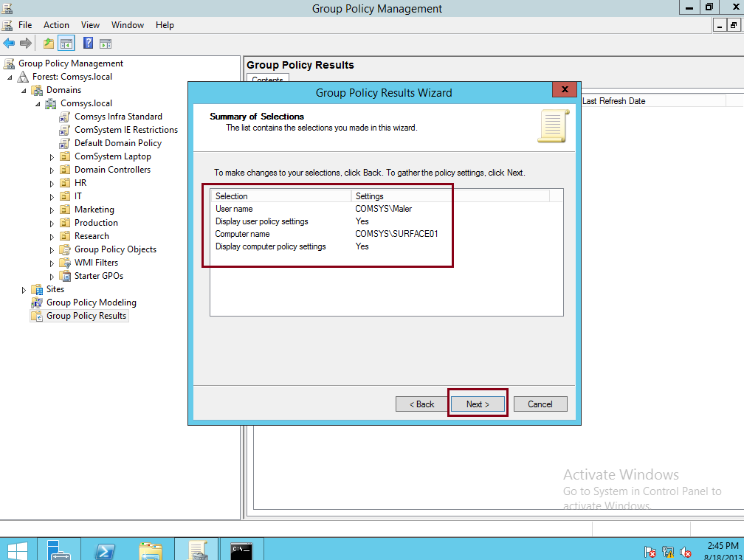Click the ComSystem IE Restrictions GPO icon
This screenshot has height=560, width=744.
pos(64,130)
